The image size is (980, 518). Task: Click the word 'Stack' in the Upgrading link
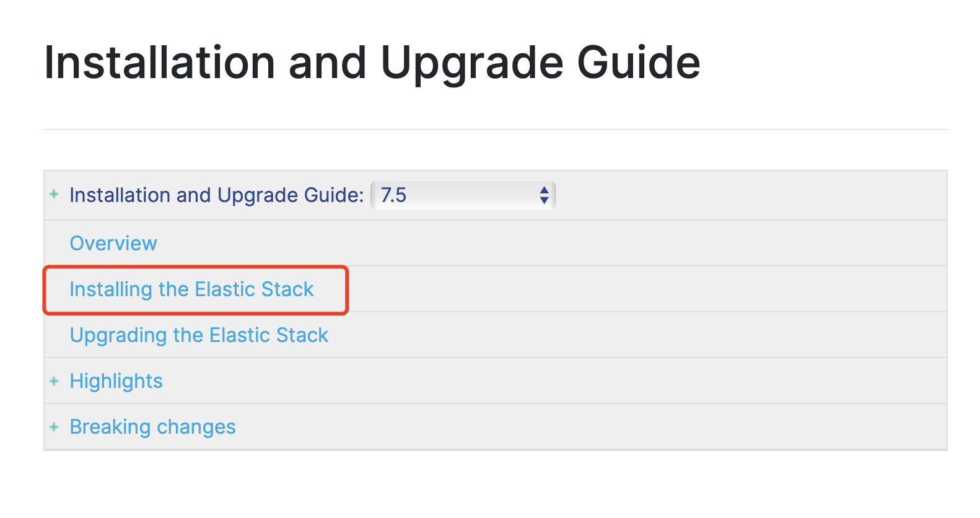click(x=302, y=335)
